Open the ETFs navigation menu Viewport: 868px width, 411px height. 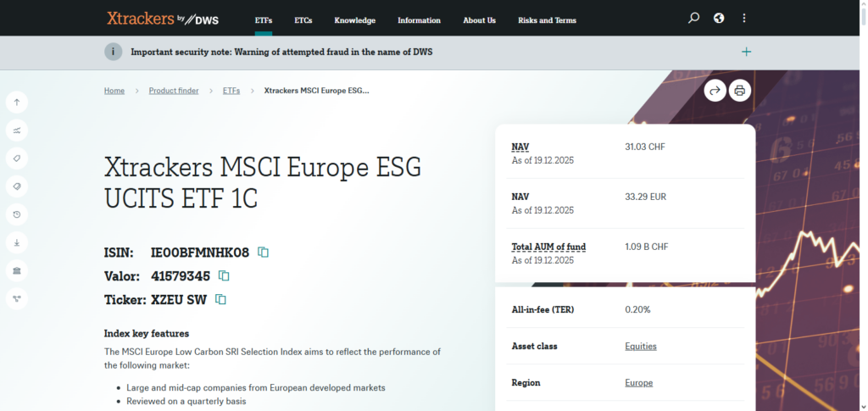point(264,20)
